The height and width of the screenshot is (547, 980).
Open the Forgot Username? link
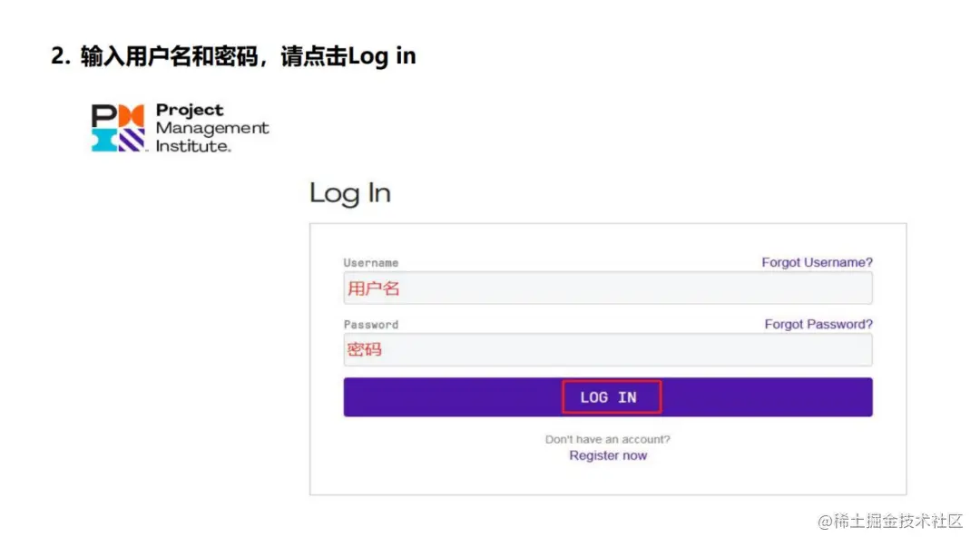pyautogui.click(x=817, y=262)
